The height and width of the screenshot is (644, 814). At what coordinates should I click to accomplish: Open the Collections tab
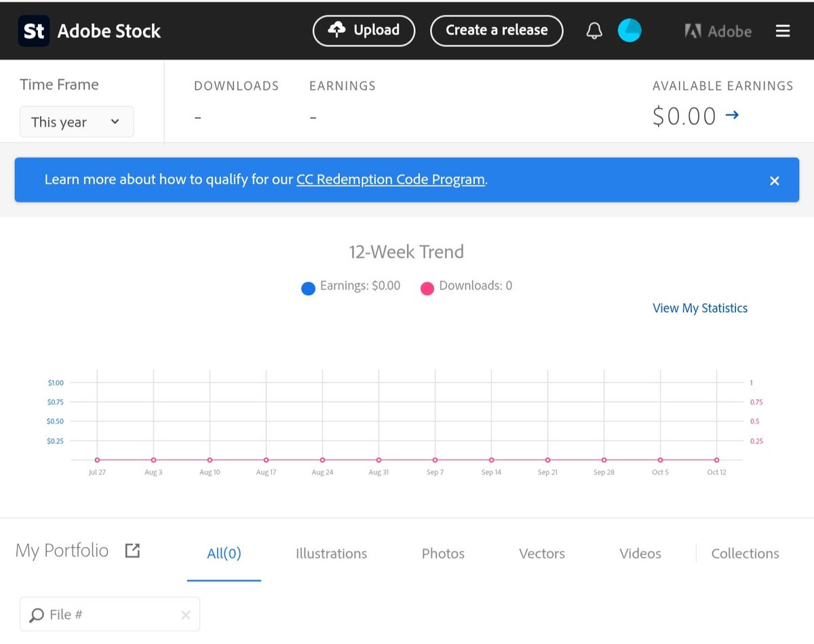click(x=745, y=554)
